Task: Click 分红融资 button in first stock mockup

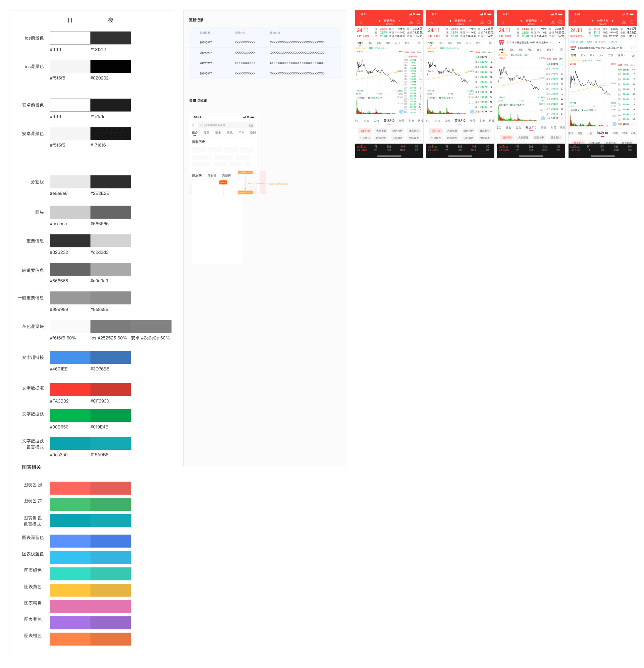Action: [397, 138]
